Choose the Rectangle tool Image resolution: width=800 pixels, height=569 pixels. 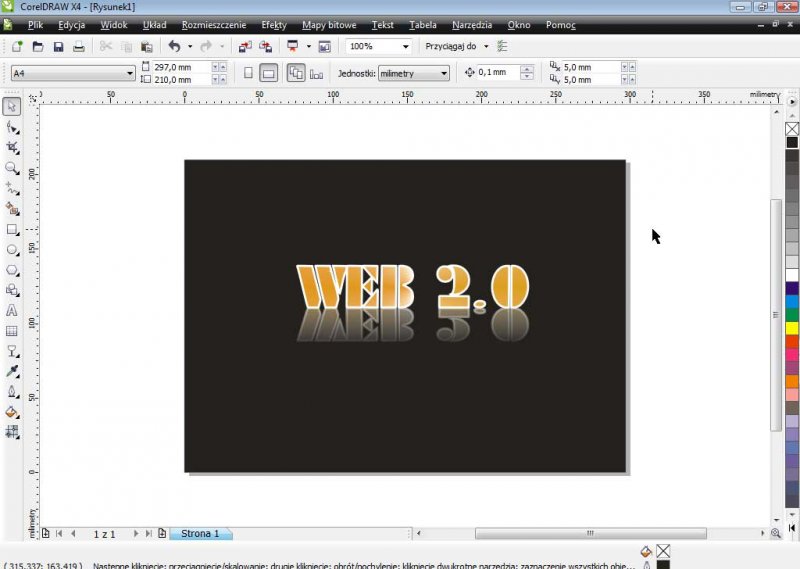[x=12, y=229]
